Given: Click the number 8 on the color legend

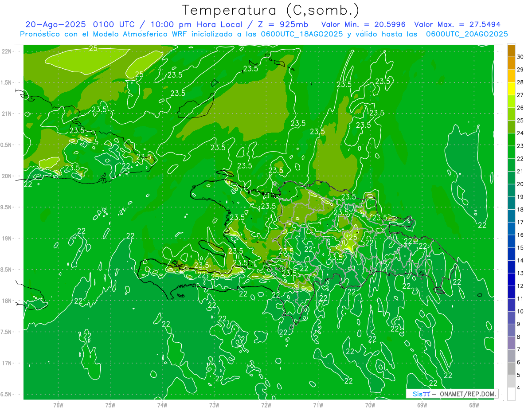Looking at the screenshot, I should tap(519, 337).
